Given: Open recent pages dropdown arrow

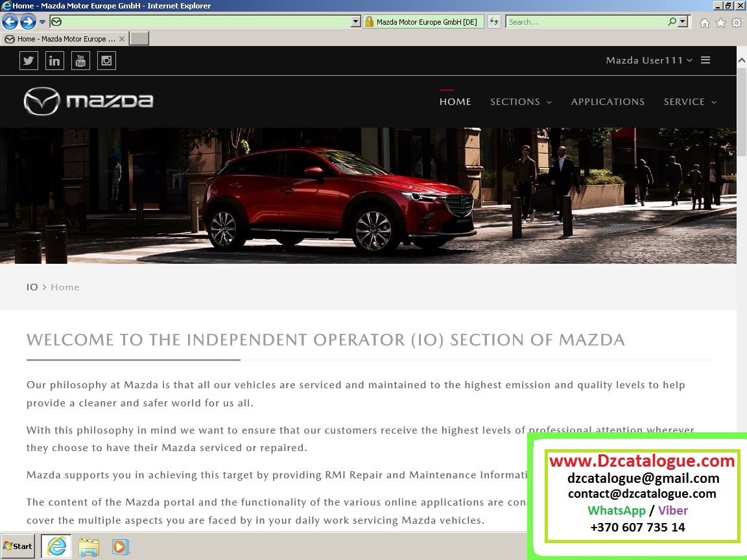Looking at the screenshot, I should pos(42,21).
